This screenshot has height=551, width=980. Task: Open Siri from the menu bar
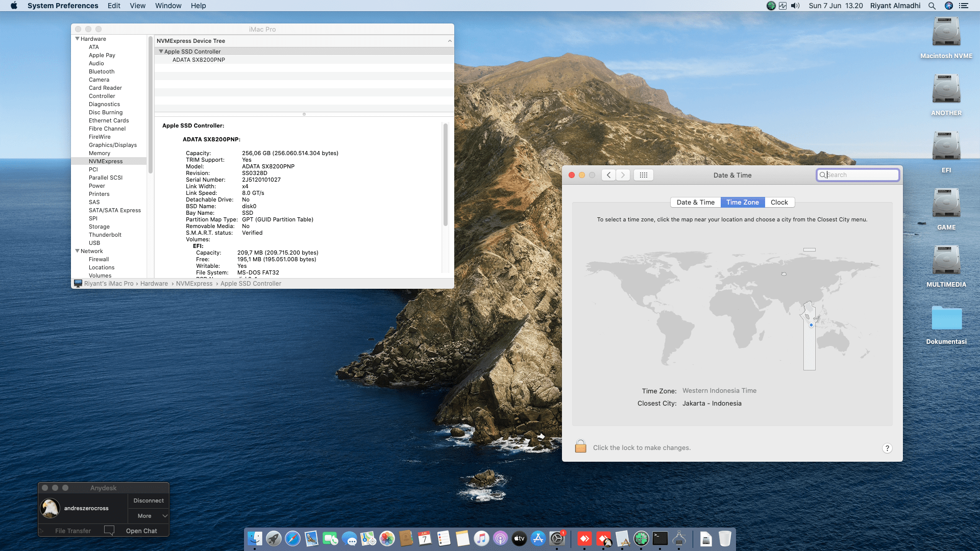point(949,6)
